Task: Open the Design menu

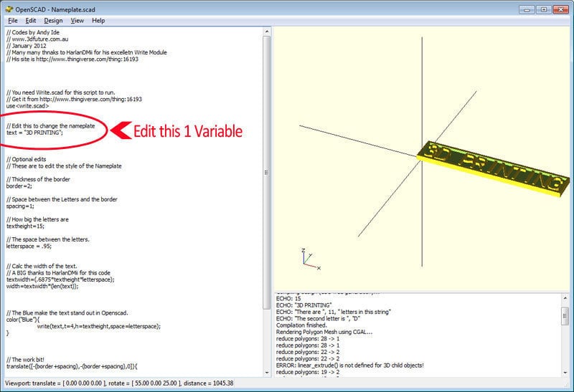Action: (x=53, y=21)
